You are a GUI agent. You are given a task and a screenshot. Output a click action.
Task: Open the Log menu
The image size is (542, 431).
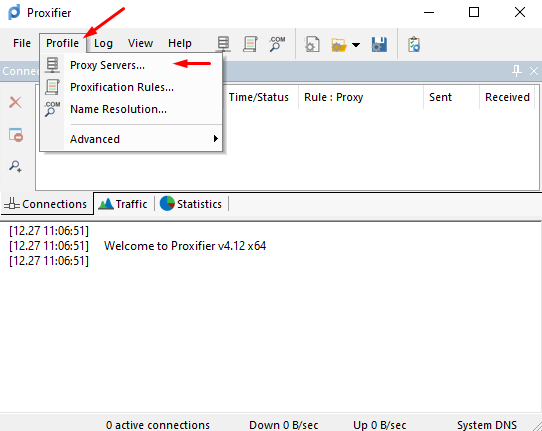click(103, 43)
